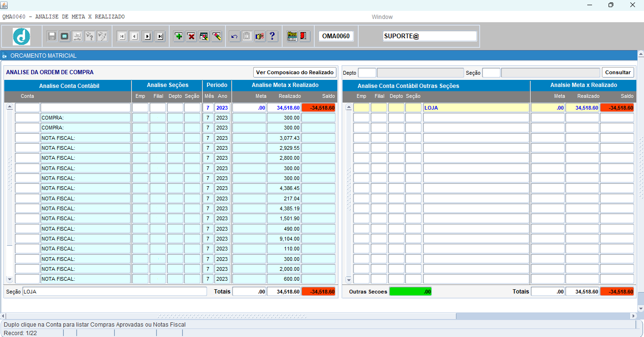Select the LOJA row in Outras Seções table

(x=476, y=108)
